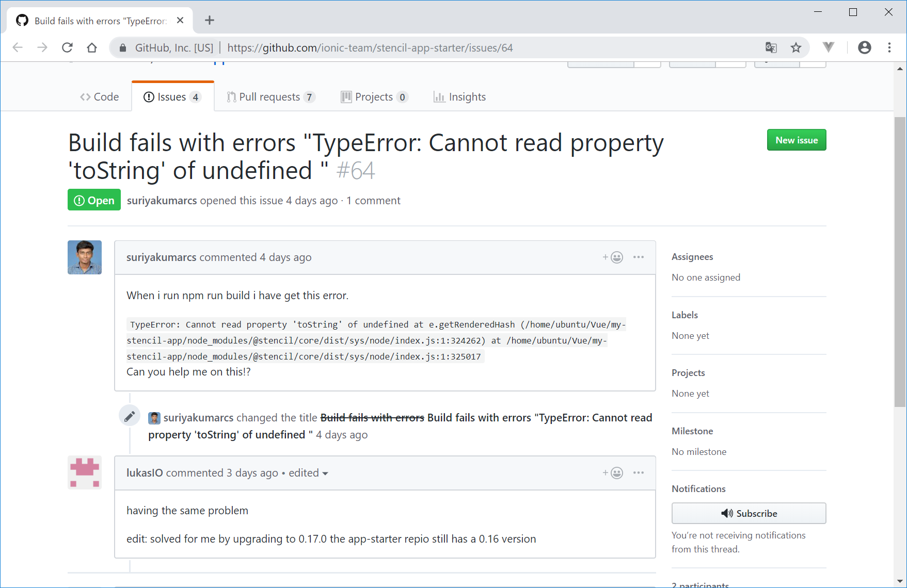Open the Code tab

100,97
